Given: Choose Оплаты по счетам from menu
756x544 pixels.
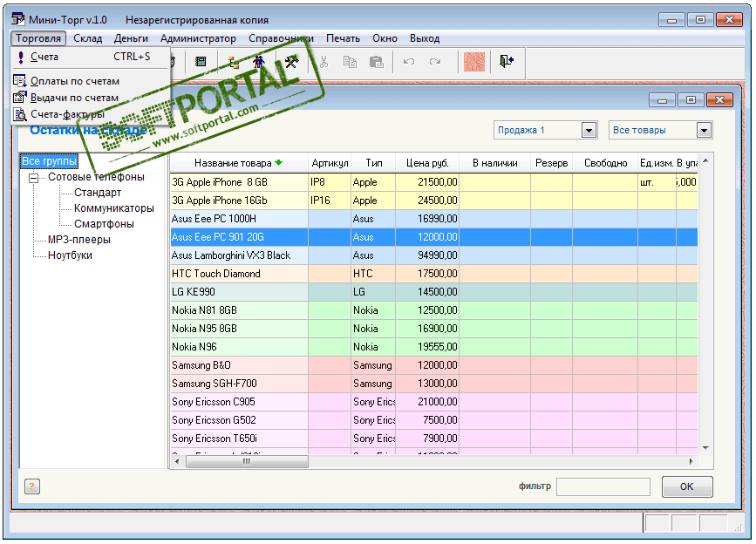Looking at the screenshot, I should [91, 81].
